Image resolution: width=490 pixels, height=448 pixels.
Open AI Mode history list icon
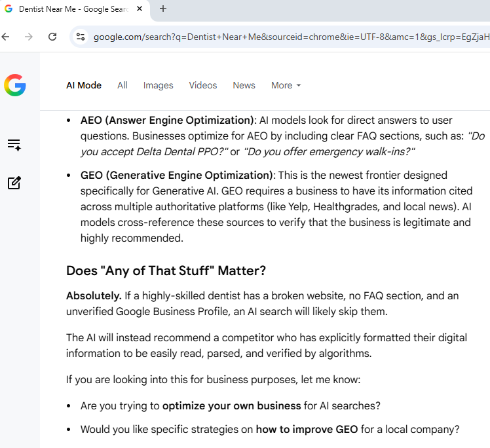point(14,145)
